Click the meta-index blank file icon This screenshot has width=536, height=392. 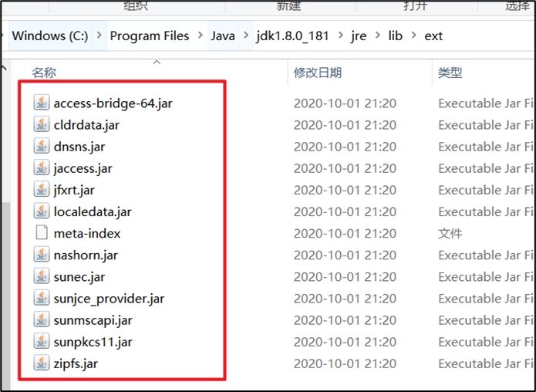coord(42,233)
